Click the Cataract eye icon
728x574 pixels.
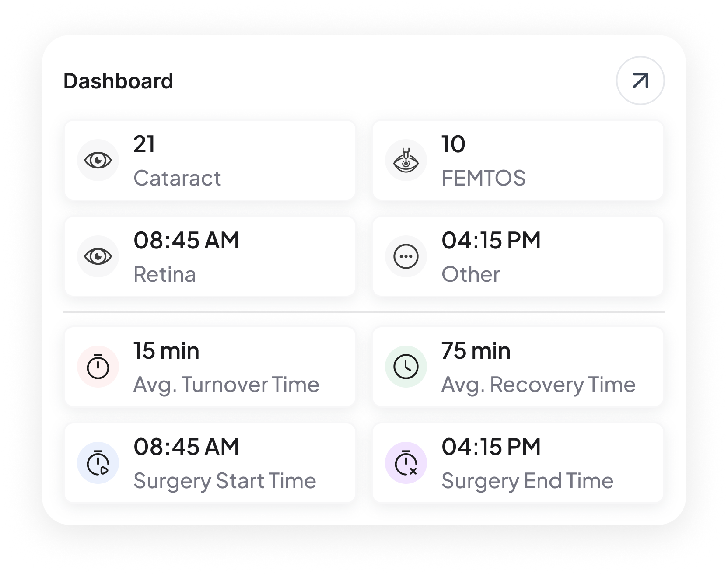click(98, 160)
